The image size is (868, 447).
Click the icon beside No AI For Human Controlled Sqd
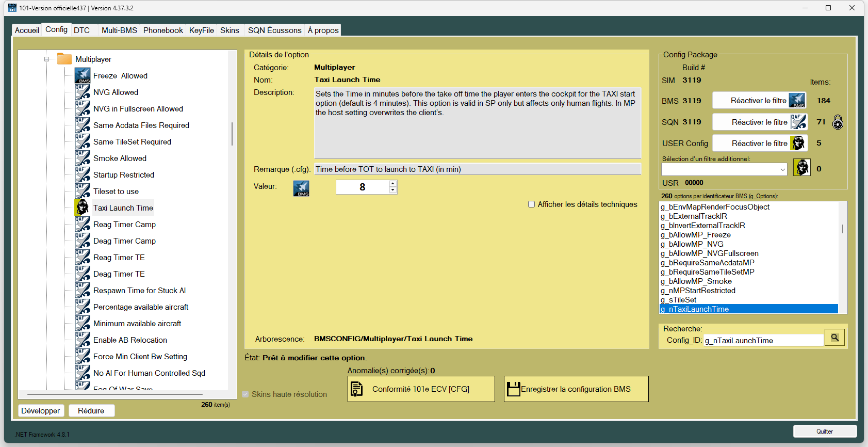pos(83,373)
